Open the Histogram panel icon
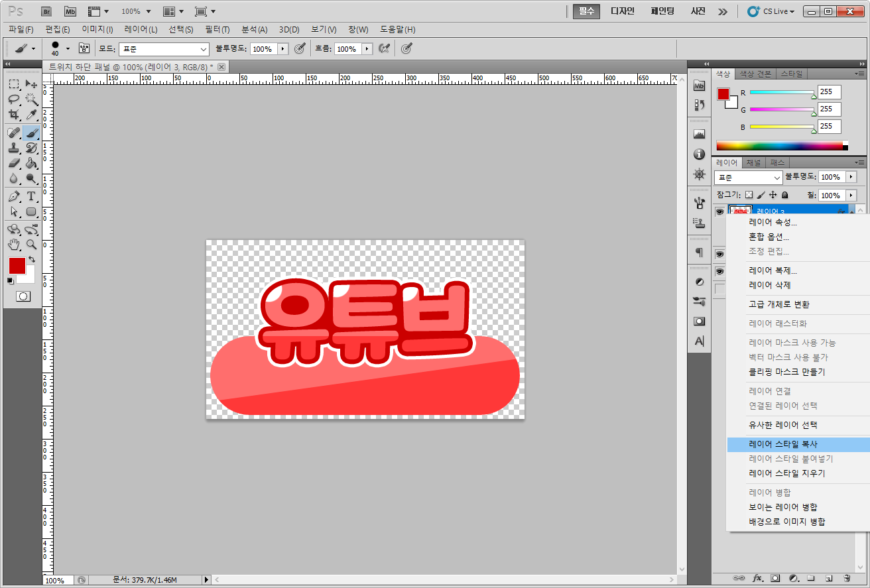 (699, 134)
